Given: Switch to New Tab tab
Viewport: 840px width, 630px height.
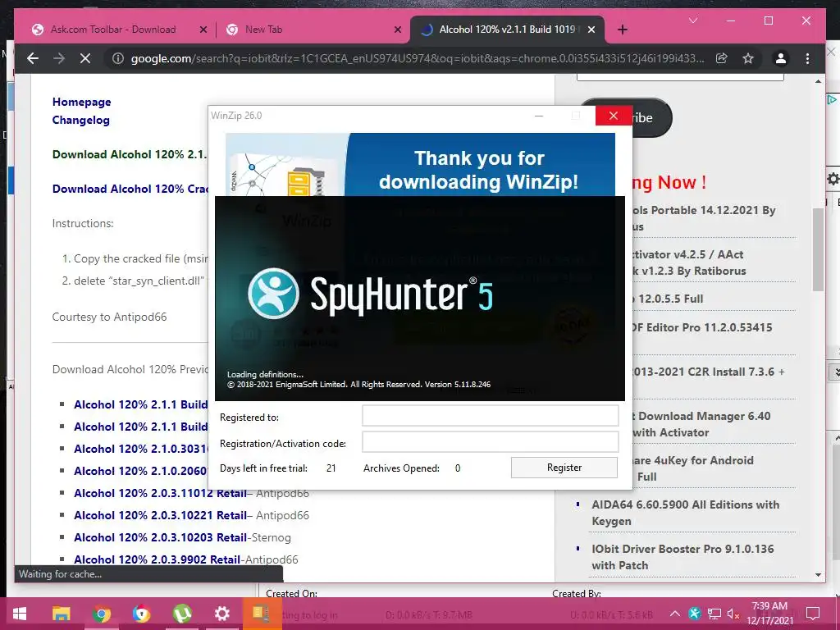Looking at the screenshot, I should coord(263,30).
